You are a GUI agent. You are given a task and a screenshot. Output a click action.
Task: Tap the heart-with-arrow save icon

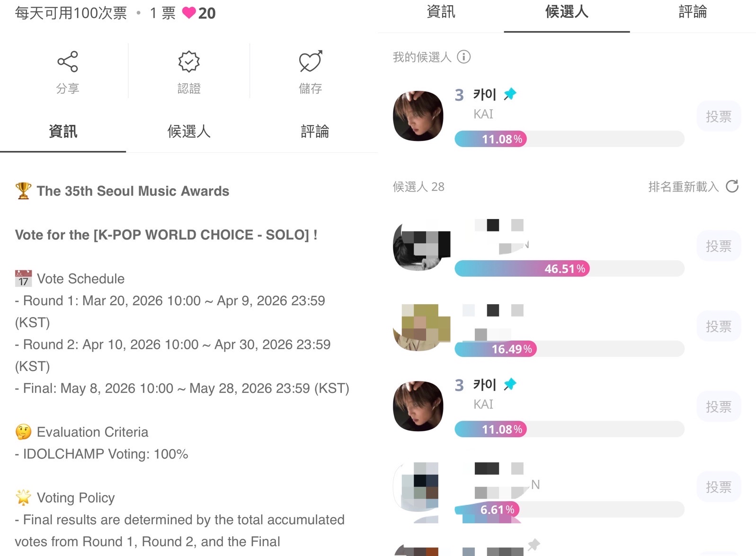pyautogui.click(x=311, y=62)
